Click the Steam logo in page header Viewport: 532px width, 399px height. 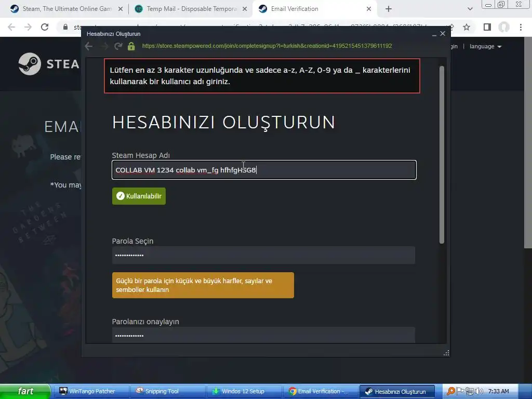[x=48, y=64]
